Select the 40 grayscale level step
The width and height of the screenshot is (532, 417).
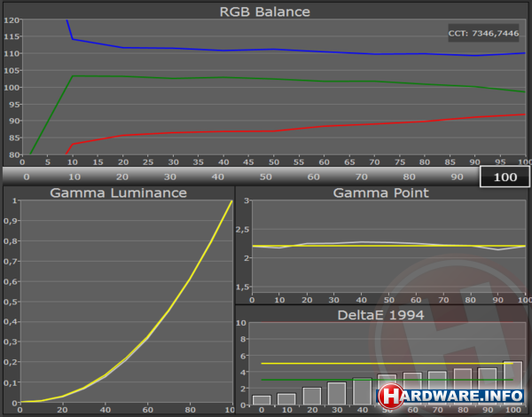[x=218, y=177]
